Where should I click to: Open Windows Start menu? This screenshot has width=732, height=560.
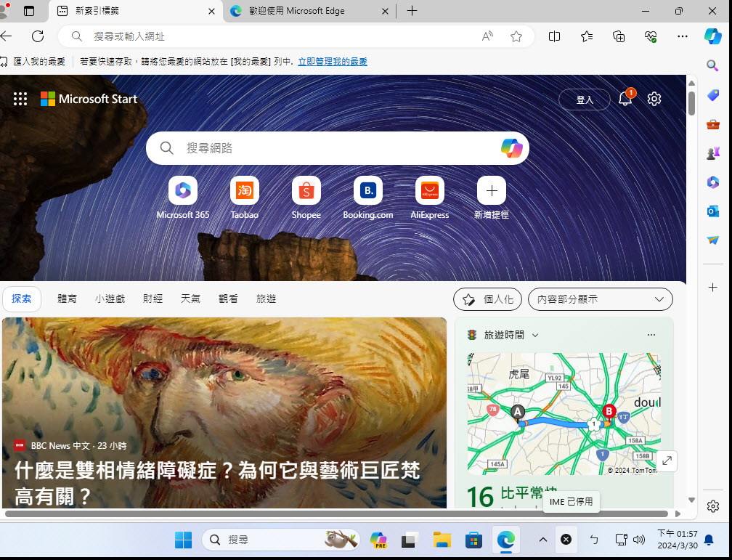point(183,540)
